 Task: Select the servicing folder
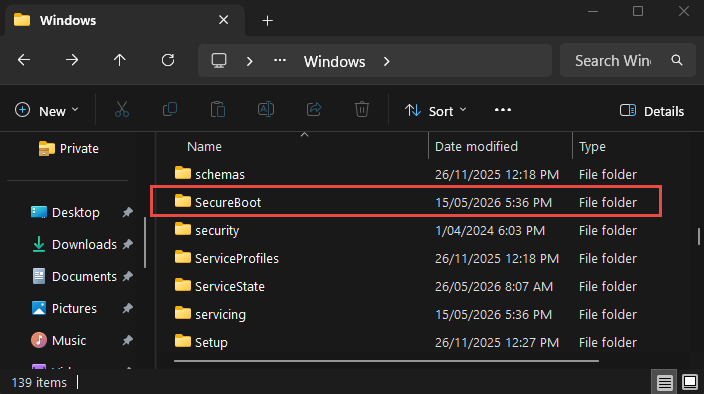point(406,314)
